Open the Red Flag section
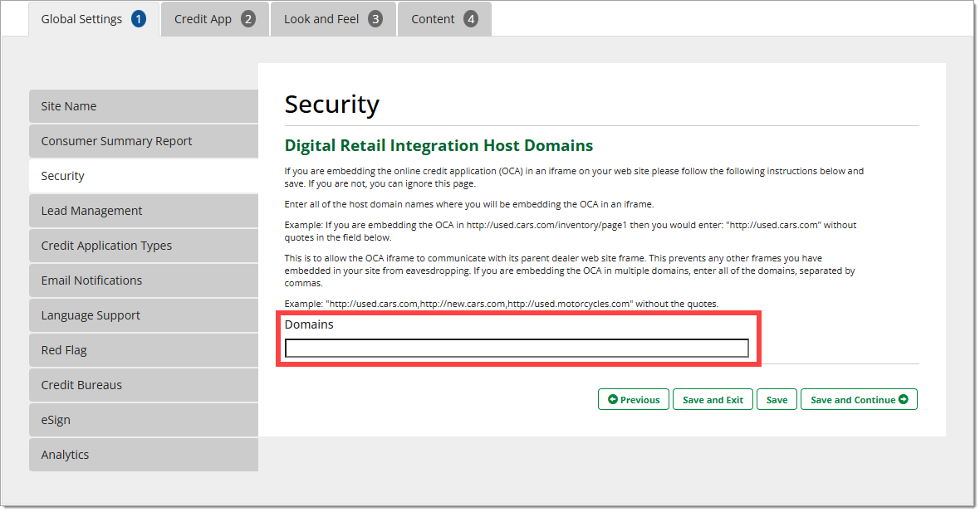This screenshot has width=980, height=512. [x=143, y=350]
